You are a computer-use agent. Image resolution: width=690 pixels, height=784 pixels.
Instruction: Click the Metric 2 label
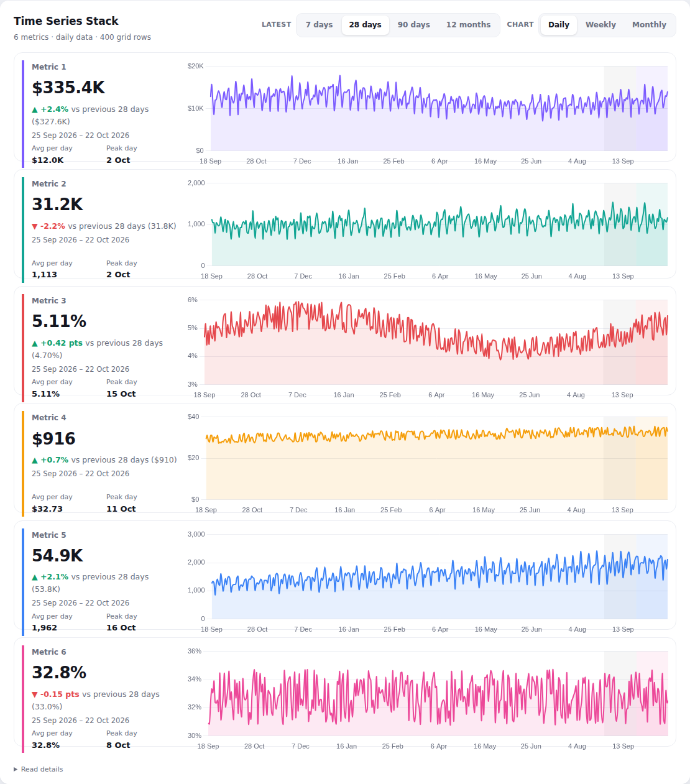(x=48, y=183)
